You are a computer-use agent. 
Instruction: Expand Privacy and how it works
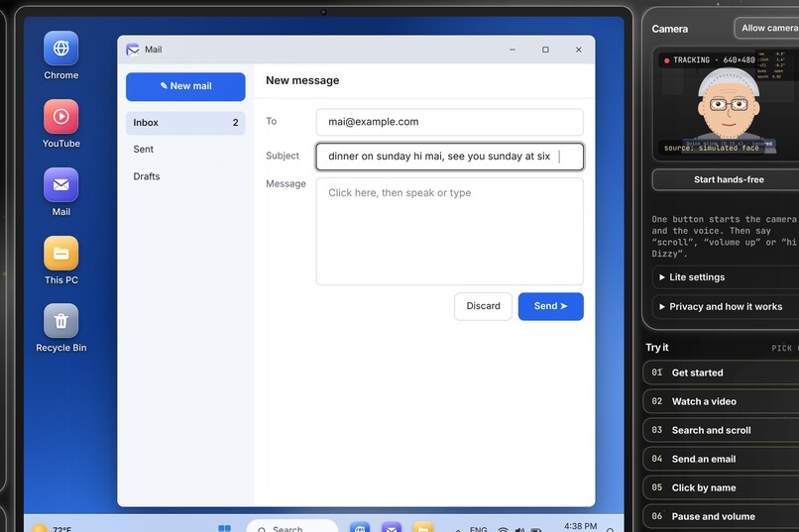coord(726,306)
